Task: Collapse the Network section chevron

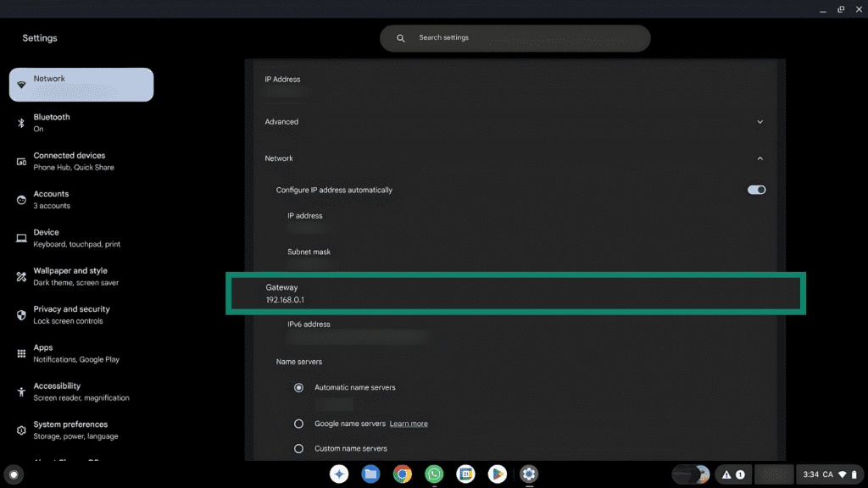Action: coord(759,158)
